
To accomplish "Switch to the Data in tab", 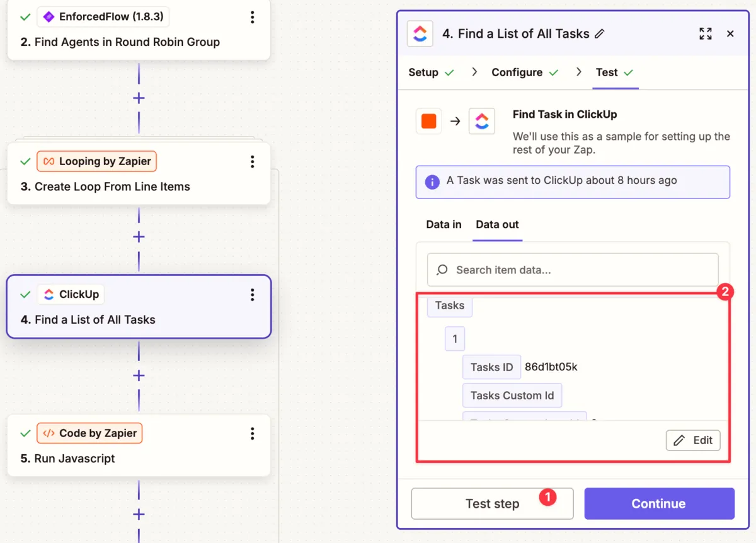I will click(x=443, y=224).
